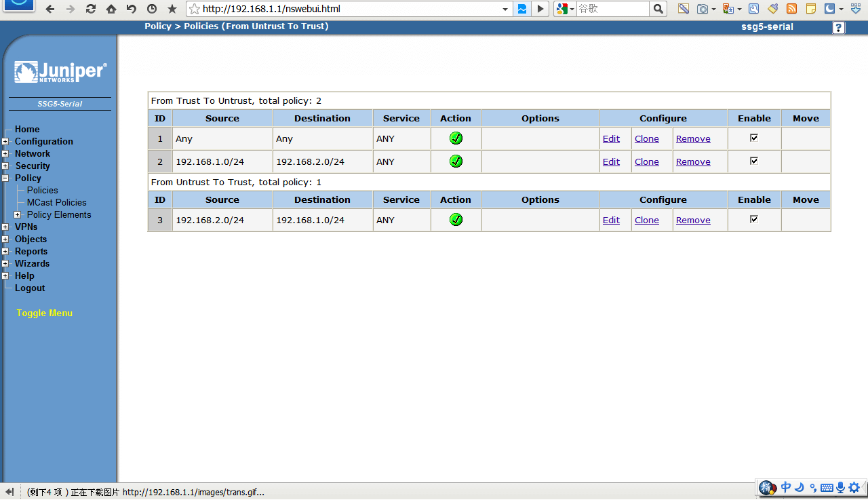The height and width of the screenshot is (500, 868).
Task: Open the address bar URL dropdown
Action: (x=505, y=9)
